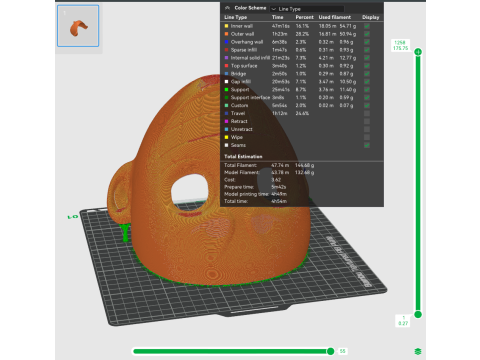Enable Retract display checkbox
This screenshot has width=480, height=360.
[367, 121]
